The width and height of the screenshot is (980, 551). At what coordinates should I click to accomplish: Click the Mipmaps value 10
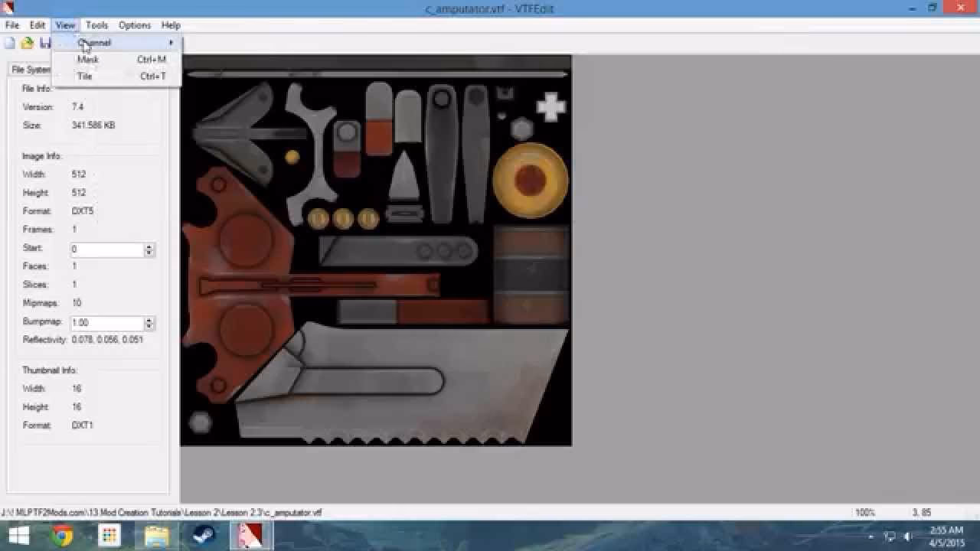77,303
